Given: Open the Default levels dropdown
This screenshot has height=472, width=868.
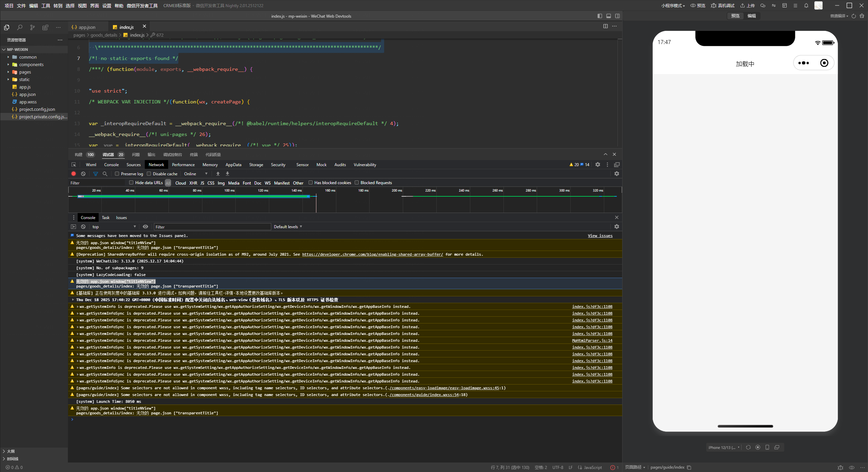Looking at the screenshot, I should [x=288, y=227].
